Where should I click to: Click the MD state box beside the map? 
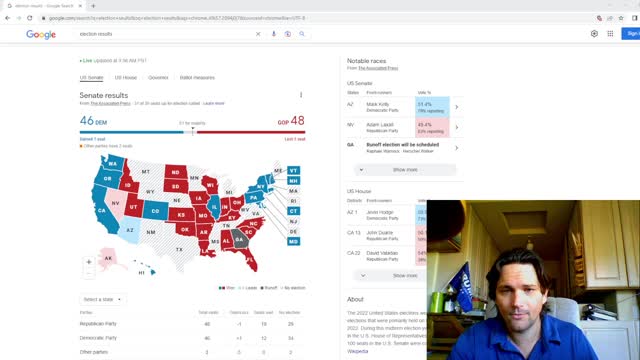(x=293, y=242)
